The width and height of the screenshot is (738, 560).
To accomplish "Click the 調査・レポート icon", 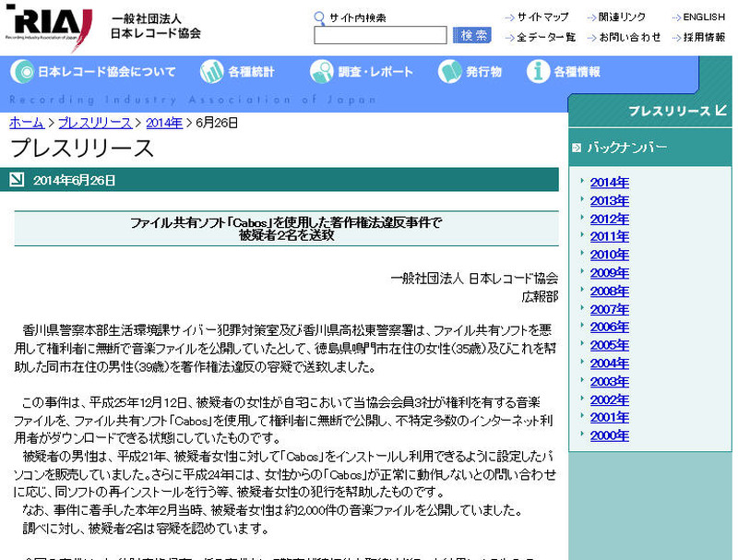I will tap(322, 72).
